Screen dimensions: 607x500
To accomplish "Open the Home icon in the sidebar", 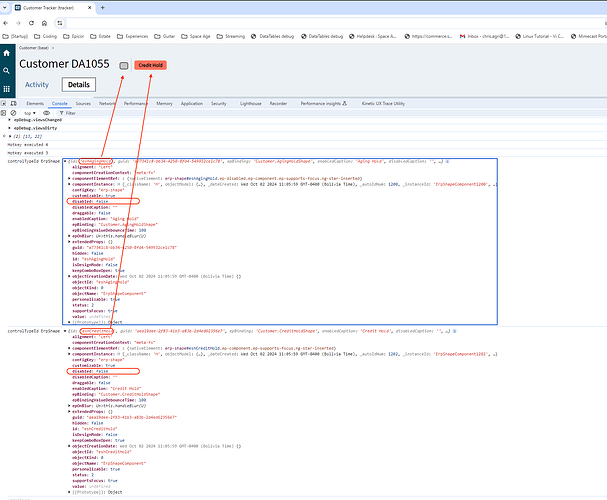I will pos(6,53).
